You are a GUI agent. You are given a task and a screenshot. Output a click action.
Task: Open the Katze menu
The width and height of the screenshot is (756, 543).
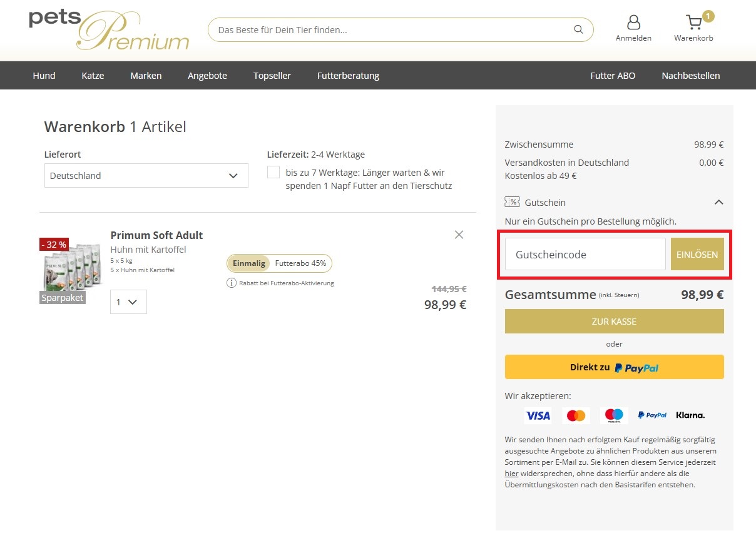click(x=93, y=76)
